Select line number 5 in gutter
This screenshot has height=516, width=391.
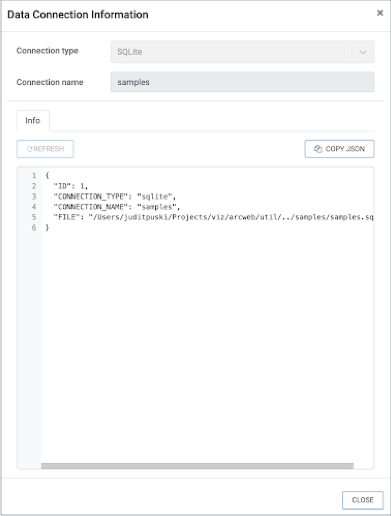34,217
